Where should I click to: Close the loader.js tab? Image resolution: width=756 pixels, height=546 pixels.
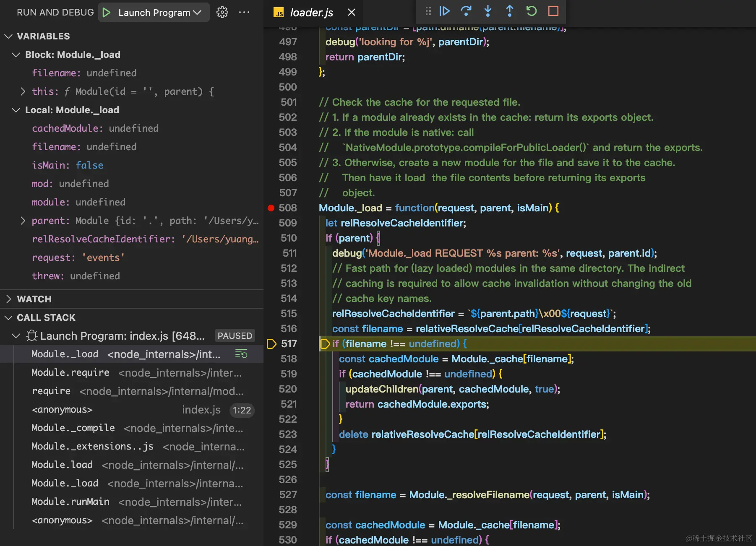(x=352, y=13)
